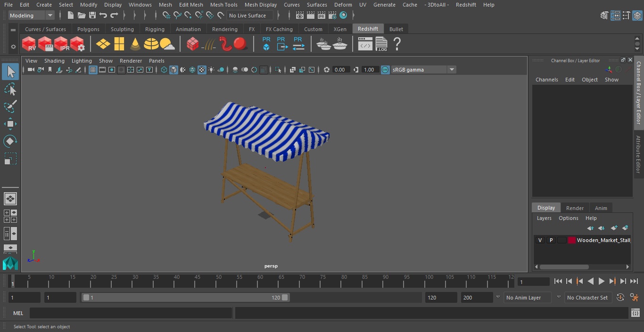Viewport: 644px width, 332px height.
Task: Open the Channel Box Channels menu
Action: pyautogui.click(x=546, y=80)
